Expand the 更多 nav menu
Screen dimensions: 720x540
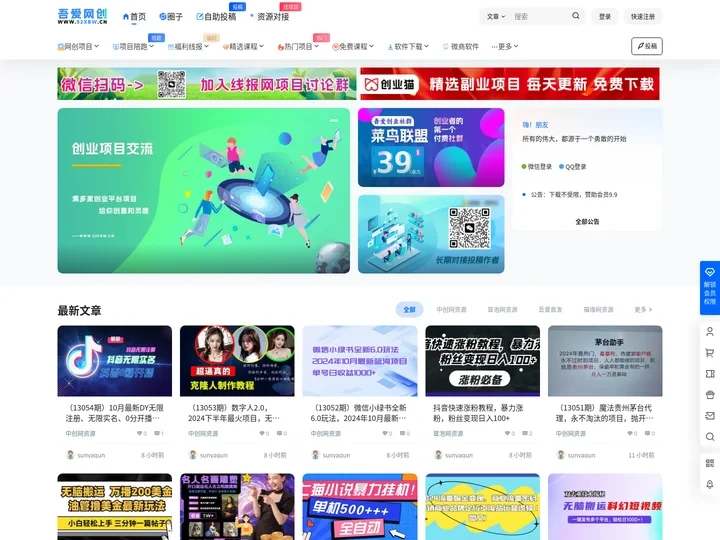(505, 46)
